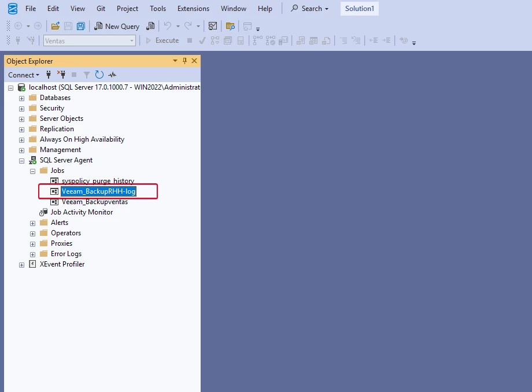The height and width of the screenshot is (392, 532).
Task: Click the Results to Grid icon
Action: (313, 40)
